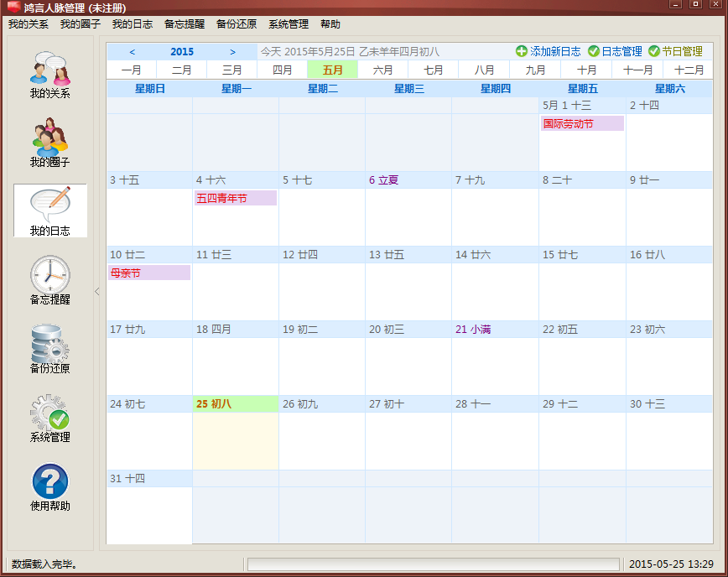Open 我的关系 contacts icon in sidebar

click(x=49, y=69)
